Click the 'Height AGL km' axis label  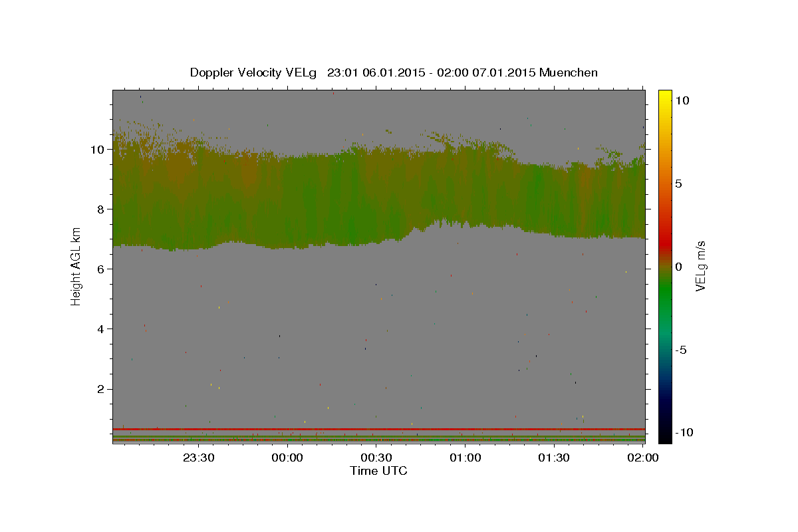[76, 267]
